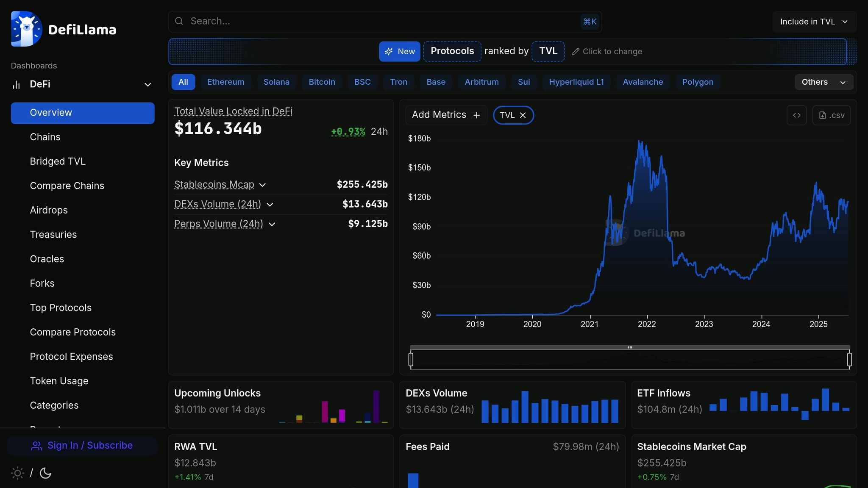Click the search magnifier icon
The width and height of the screenshot is (868, 488).
179,21
